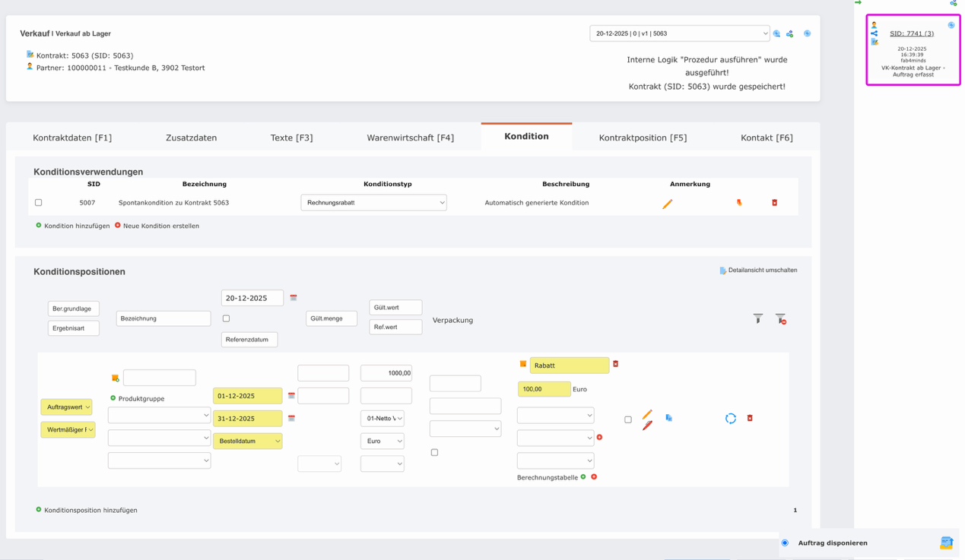Open the Bestelldatum dropdown

click(247, 441)
